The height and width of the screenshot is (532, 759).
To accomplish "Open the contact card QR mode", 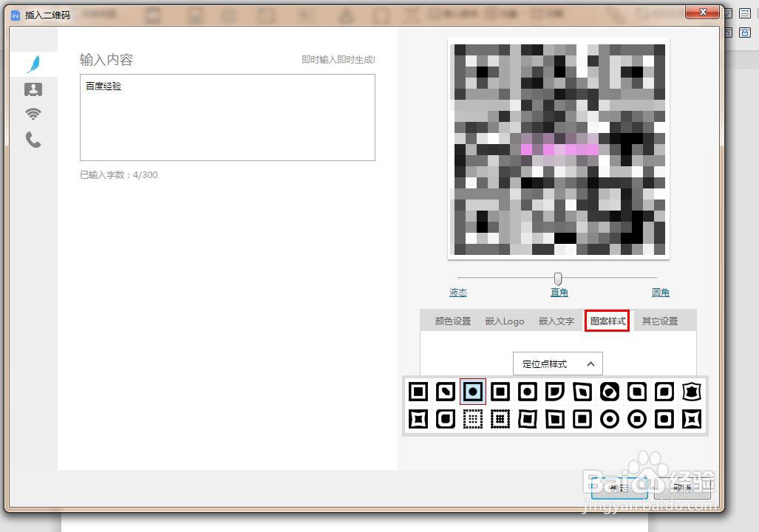I will [33, 89].
